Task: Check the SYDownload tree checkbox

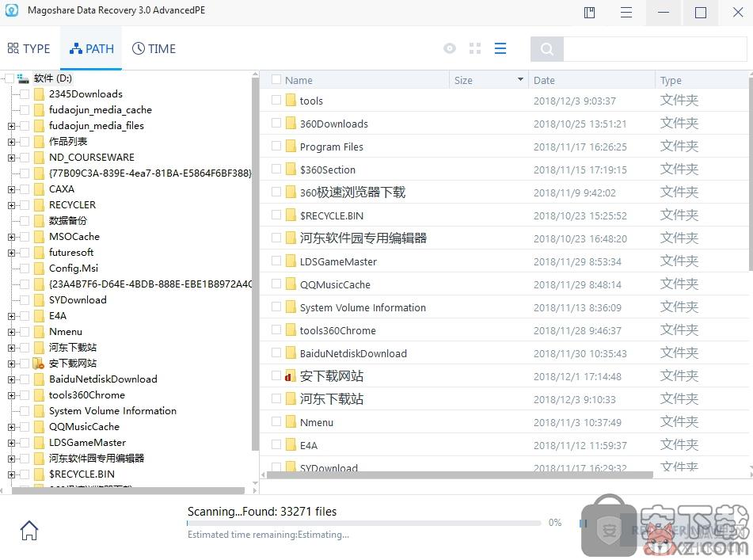Action: click(25, 299)
